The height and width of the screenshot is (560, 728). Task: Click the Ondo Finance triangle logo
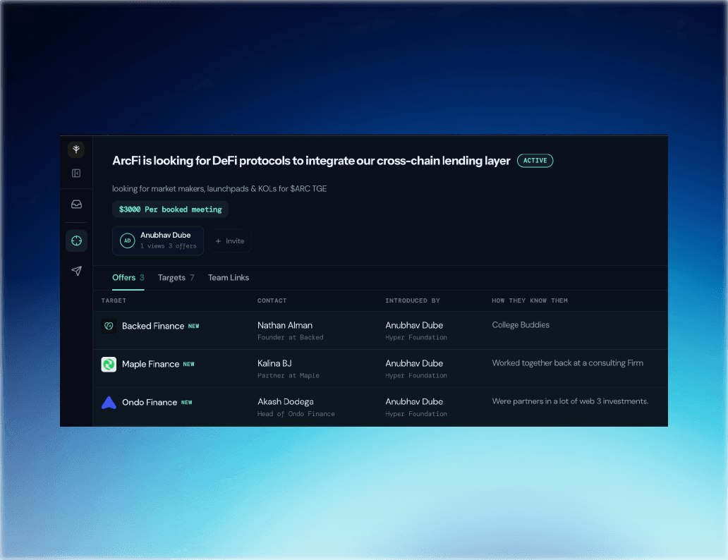(109, 403)
